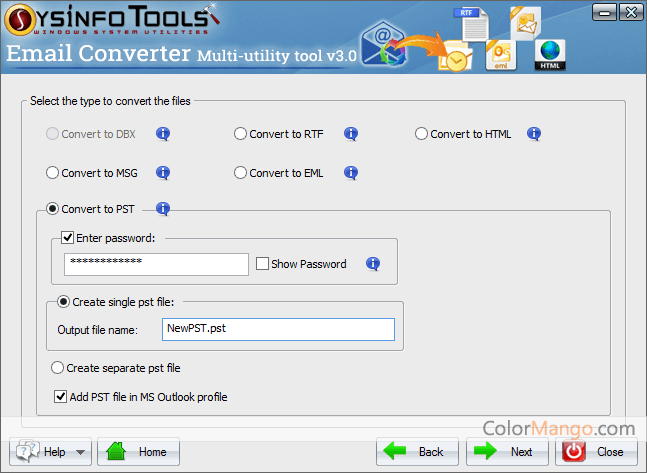This screenshot has height=473, width=647.
Task: Click the RTF document icon in header
Action: click(472, 24)
